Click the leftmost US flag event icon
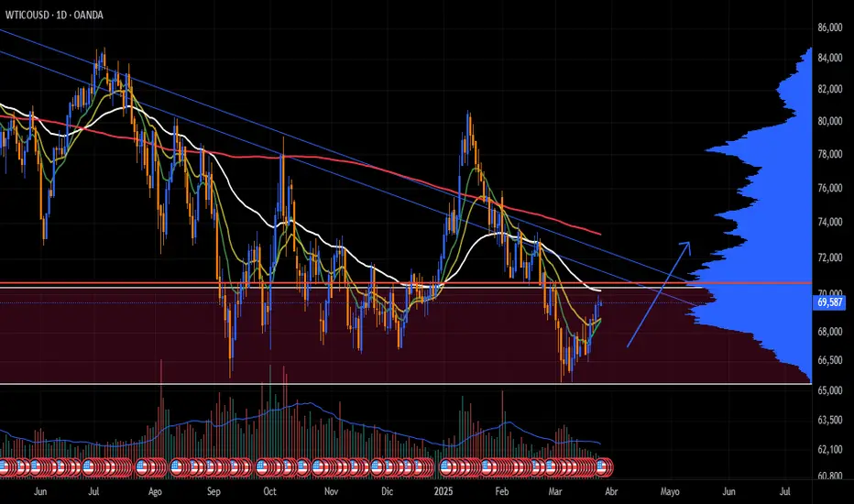 point(5,466)
